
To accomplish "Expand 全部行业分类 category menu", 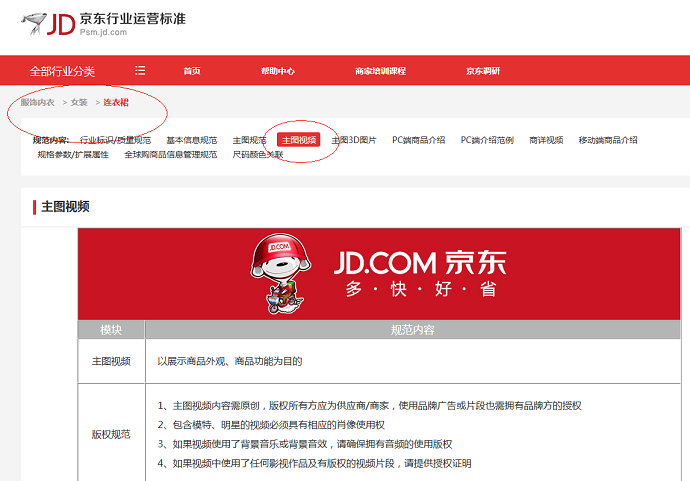I will click(62, 71).
